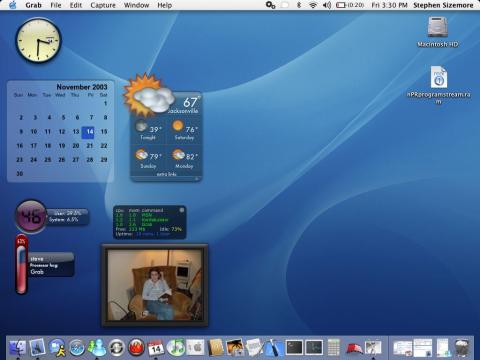The width and height of the screenshot is (480, 360).
Task: Open the Apple menu
Action: coord(13,5)
